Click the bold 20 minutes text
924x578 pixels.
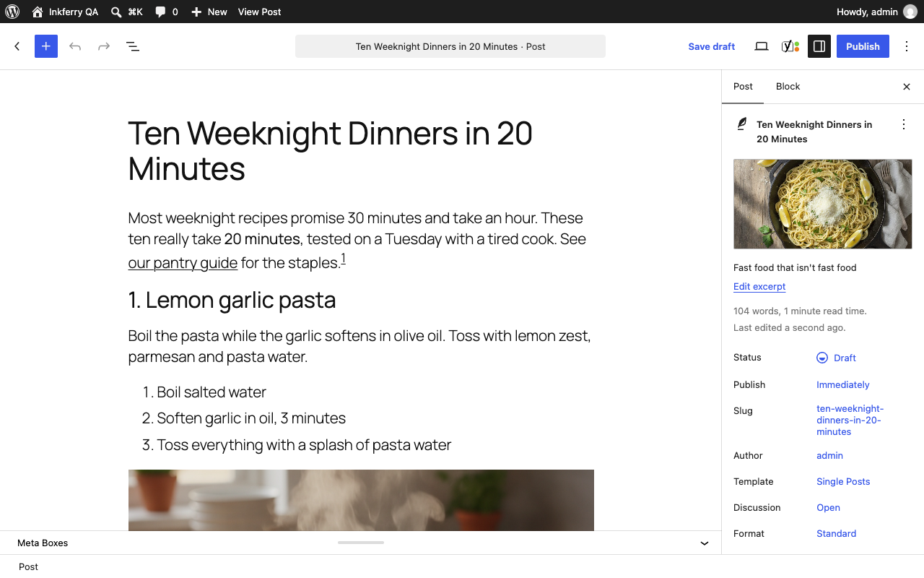[262, 239]
